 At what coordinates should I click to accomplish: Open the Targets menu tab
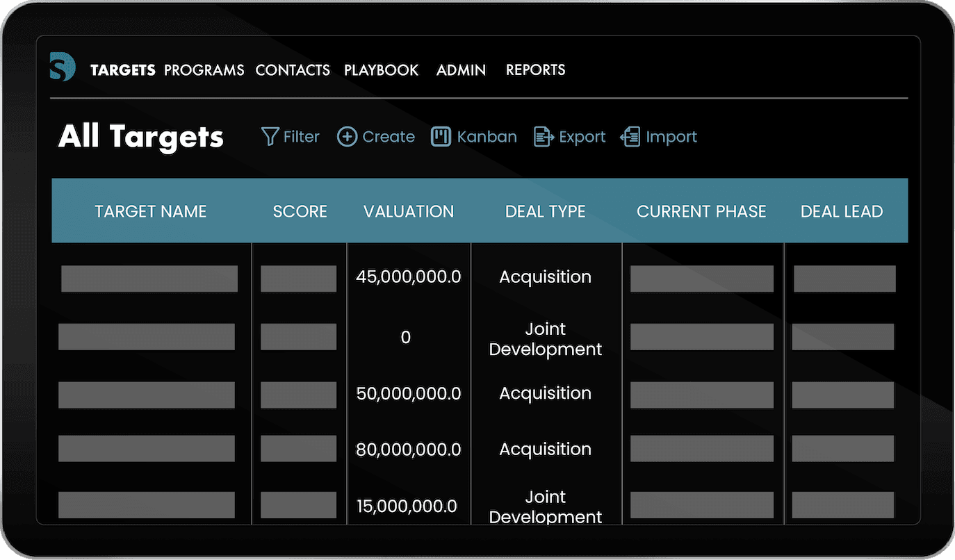[x=122, y=70]
